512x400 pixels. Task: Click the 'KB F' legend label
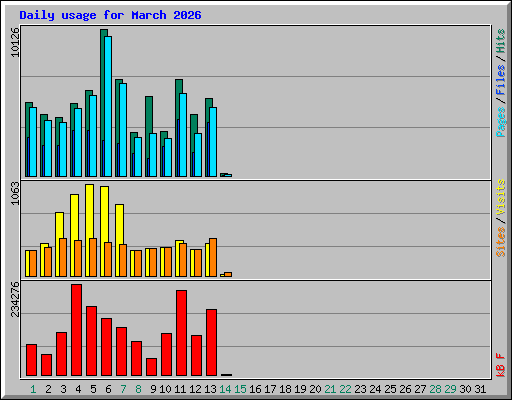pyautogui.click(x=500, y=365)
